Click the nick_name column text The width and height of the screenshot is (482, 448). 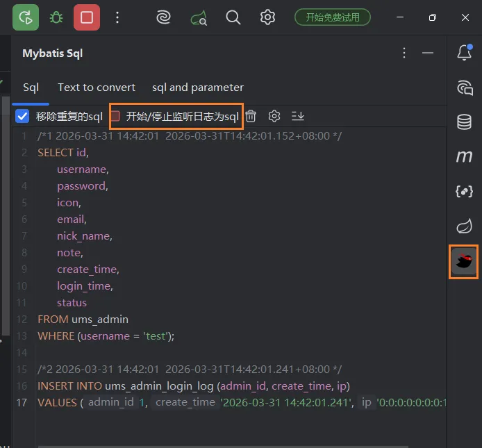pos(83,236)
